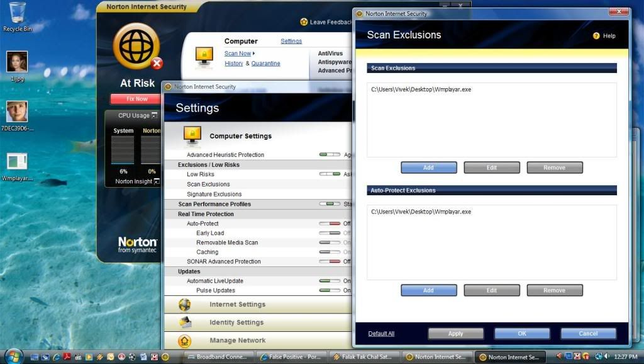The image size is (644, 364).
Task: Click the Identity Settings icon
Action: click(185, 322)
